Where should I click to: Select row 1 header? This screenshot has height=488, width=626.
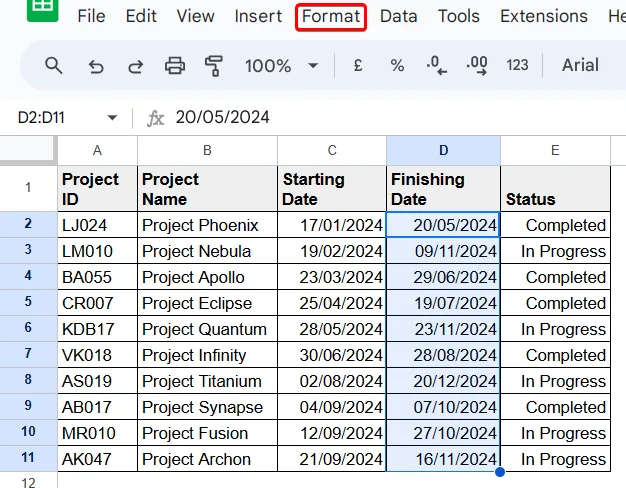[x=28, y=188]
